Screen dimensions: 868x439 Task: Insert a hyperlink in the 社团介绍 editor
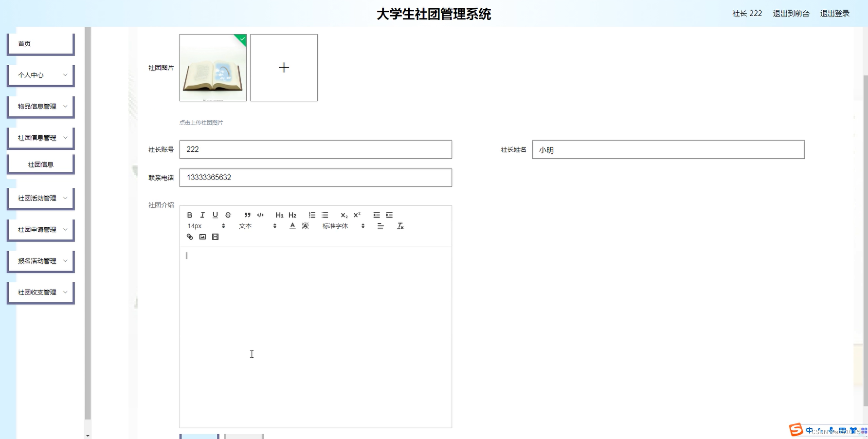click(190, 237)
